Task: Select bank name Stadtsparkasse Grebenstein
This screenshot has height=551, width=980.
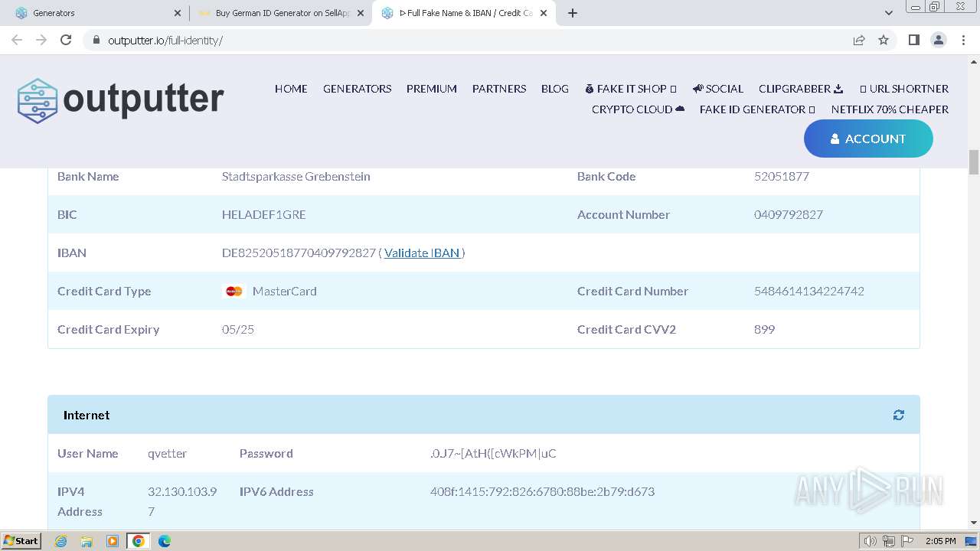Action: click(x=296, y=176)
